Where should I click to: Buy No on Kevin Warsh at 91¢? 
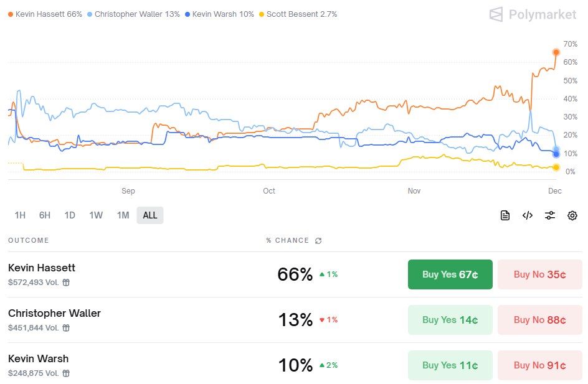point(539,365)
